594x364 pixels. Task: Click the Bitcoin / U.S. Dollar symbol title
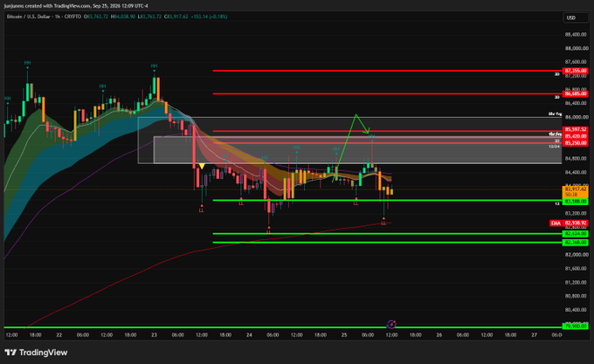click(29, 17)
